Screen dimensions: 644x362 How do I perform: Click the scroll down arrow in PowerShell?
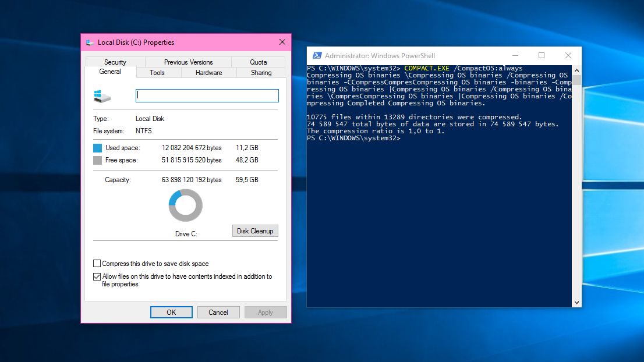click(576, 303)
